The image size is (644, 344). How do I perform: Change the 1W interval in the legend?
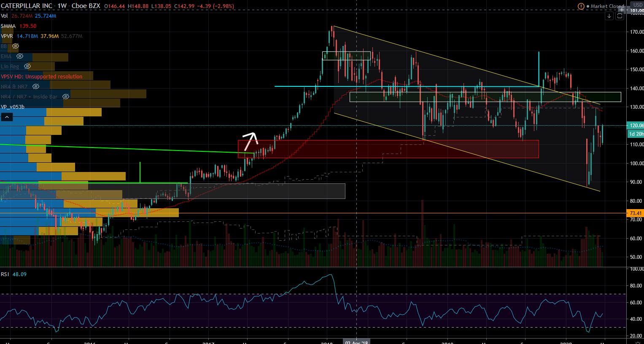tap(62, 6)
